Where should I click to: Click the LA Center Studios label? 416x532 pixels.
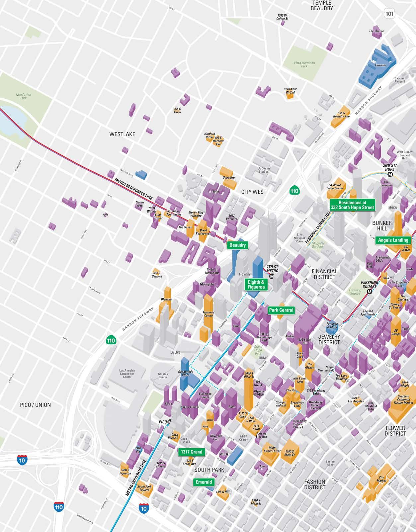(x=263, y=170)
